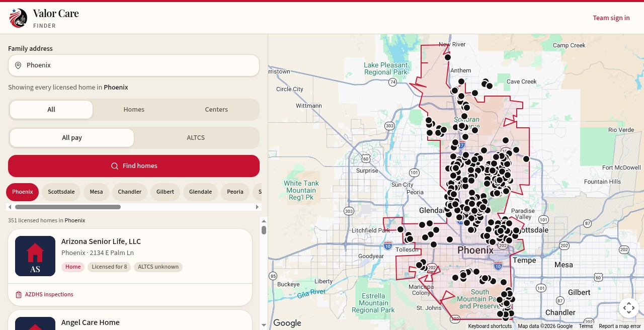The image size is (644, 330).
Task: Click the Valor Care logo icon
Action: click(18, 18)
